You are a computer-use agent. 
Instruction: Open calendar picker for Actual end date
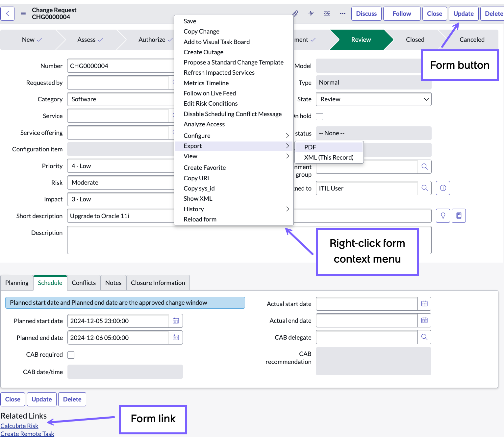click(424, 321)
